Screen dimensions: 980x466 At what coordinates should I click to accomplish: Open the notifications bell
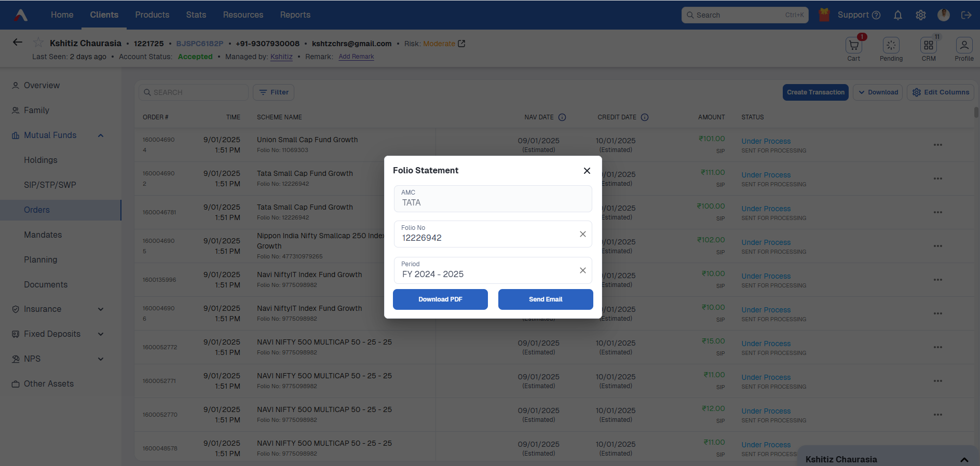(x=898, y=15)
